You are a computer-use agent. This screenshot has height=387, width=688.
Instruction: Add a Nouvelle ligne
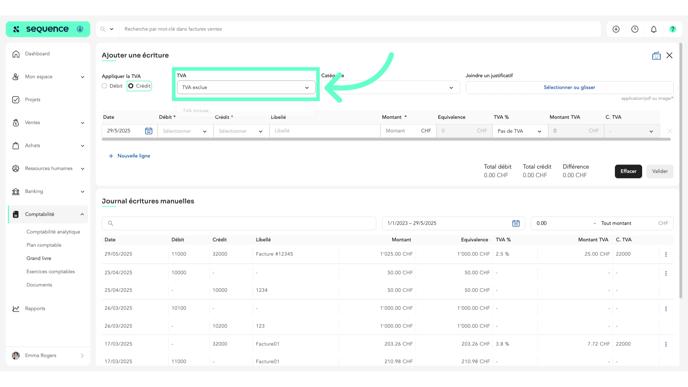click(129, 156)
